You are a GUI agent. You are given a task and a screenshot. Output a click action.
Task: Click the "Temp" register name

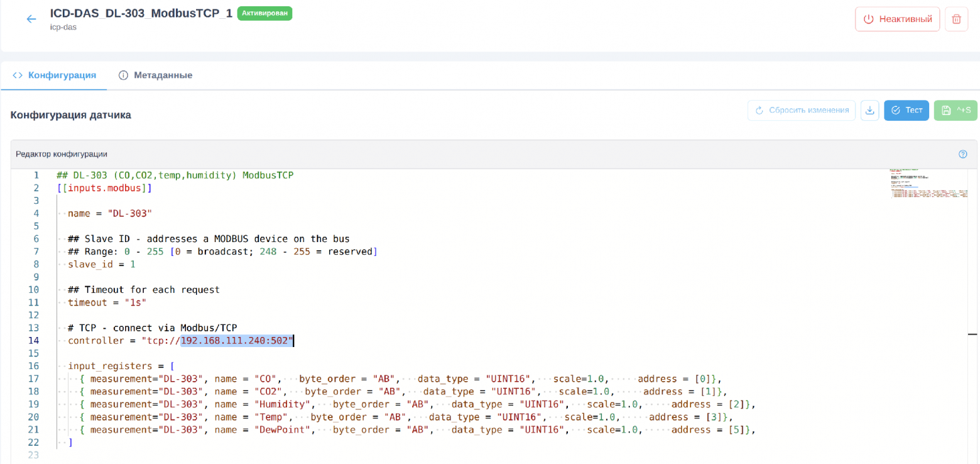pyautogui.click(x=271, y=417)
